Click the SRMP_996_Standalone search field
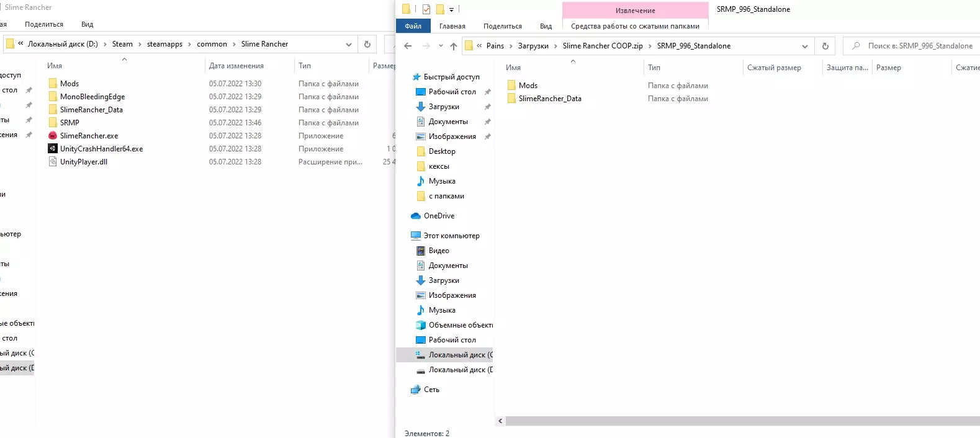Viewport: 980px width, 438px height. point(911,46)
